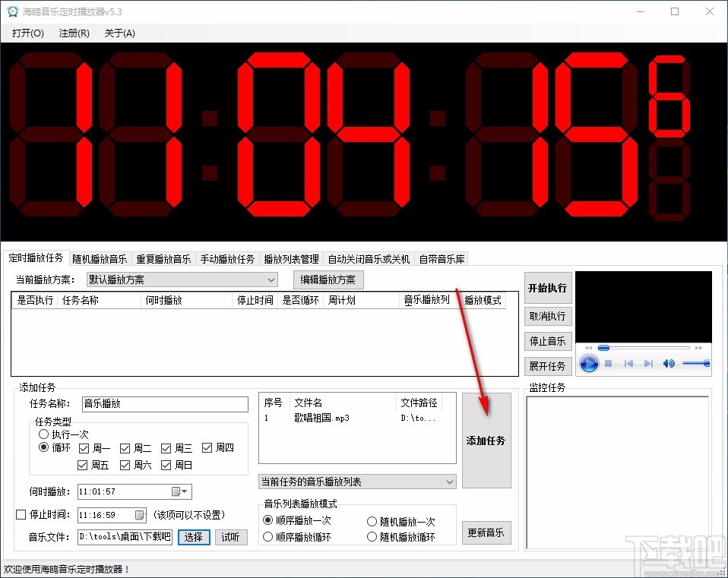This screenshot has width=728, height=578.
Task: Click the 添加任务 button
Action: 486,441
